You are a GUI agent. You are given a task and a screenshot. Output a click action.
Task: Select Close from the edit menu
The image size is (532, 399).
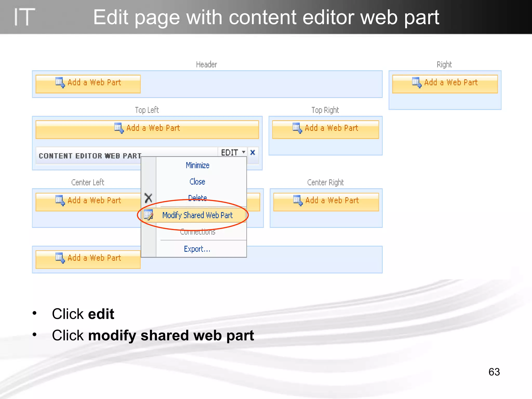pos(197,182)
